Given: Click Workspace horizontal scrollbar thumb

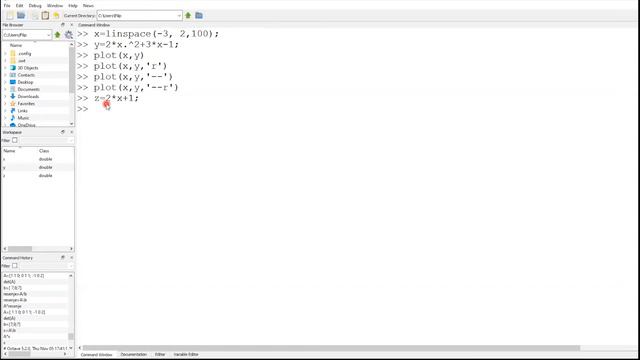Looking at the screenshot, I should tap(20, 249).
